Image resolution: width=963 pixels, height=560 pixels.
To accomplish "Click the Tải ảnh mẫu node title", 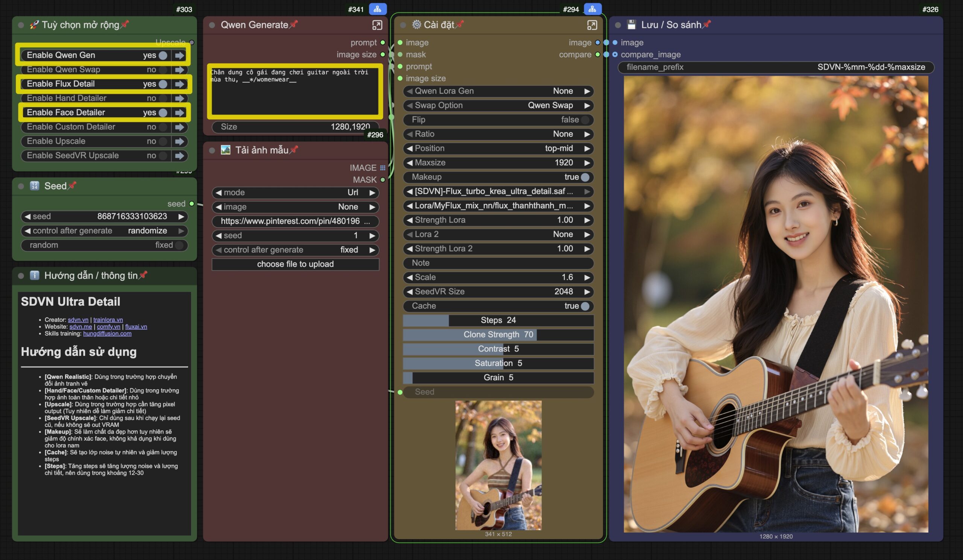I will [261, 150].
